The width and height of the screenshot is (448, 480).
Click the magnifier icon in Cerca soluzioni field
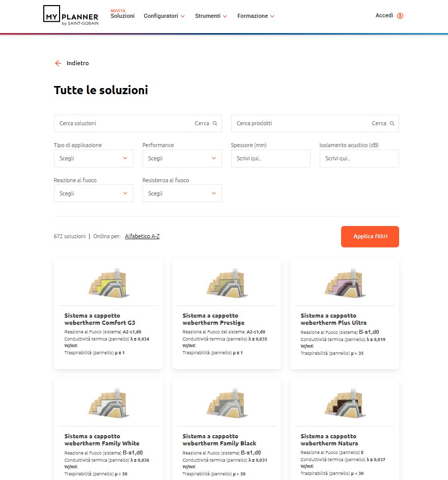coord(215,123)
